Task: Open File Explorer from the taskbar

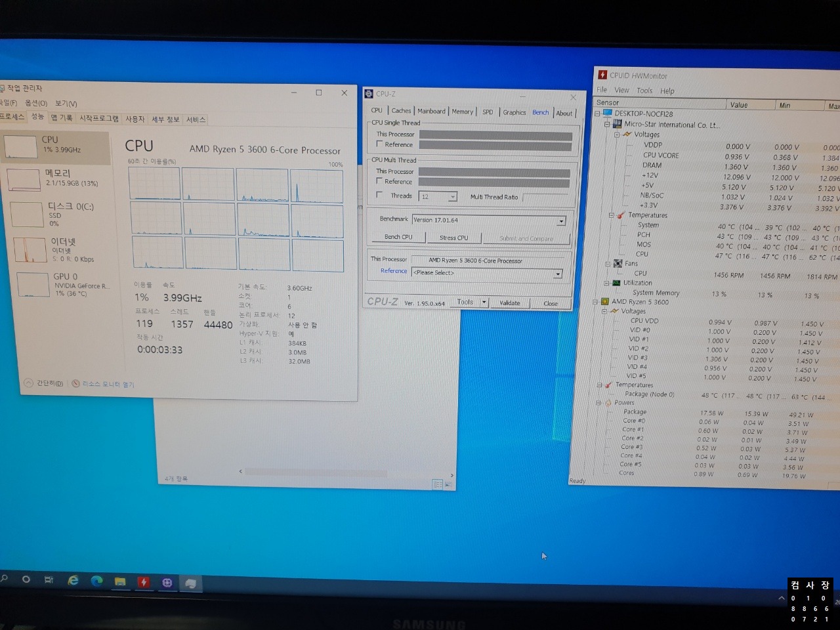Action: [120, 581]
